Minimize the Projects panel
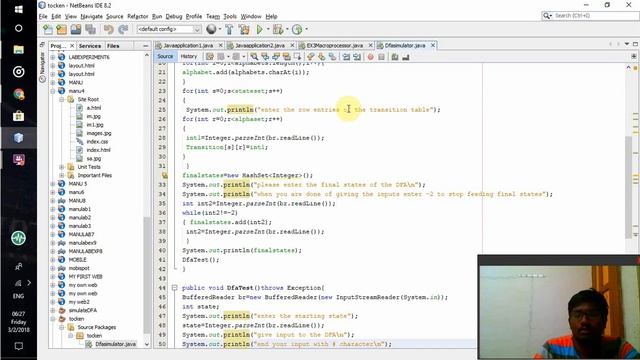The width and height of the screenshot is (640, 360). 146,46
